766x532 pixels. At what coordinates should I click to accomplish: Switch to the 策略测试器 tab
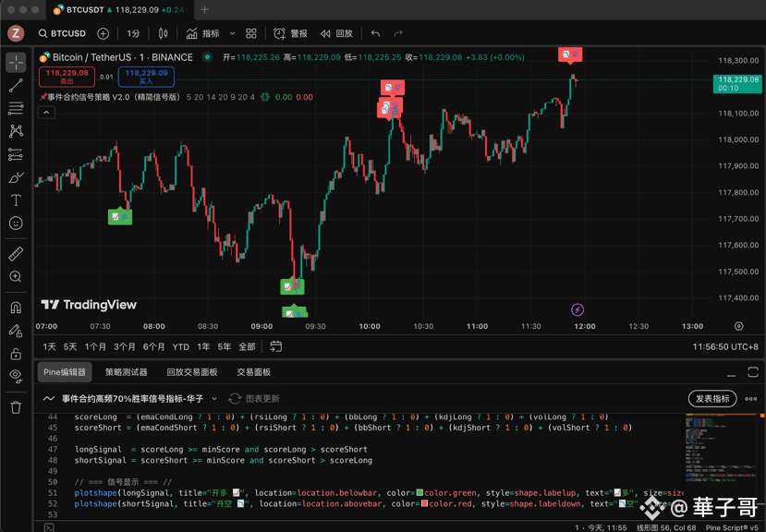126,372
